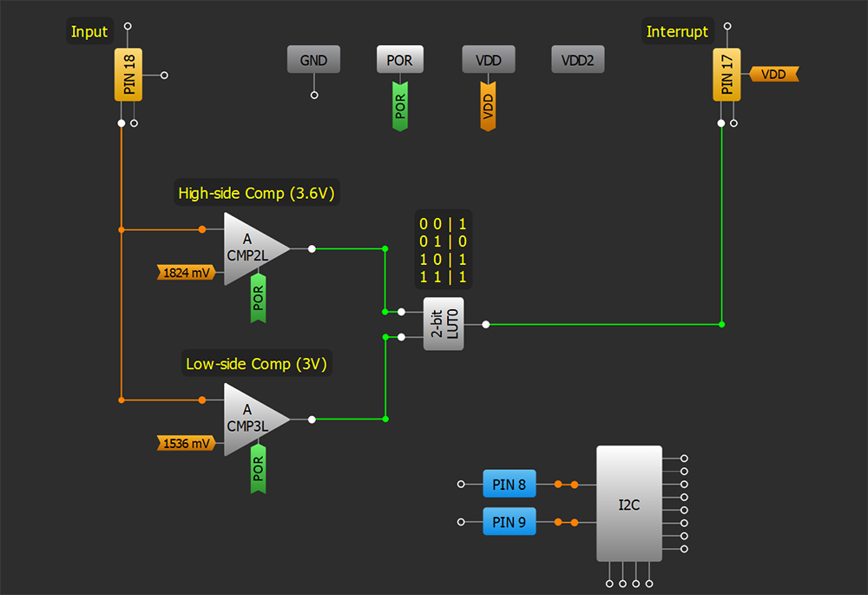Click the 2-bit LUT0 block
This screenshot has height=595, width=868.
point(444,324)
